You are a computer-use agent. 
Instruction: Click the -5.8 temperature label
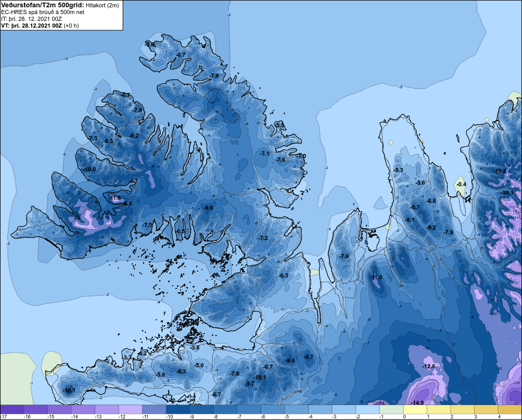click(x=161, y=375)
